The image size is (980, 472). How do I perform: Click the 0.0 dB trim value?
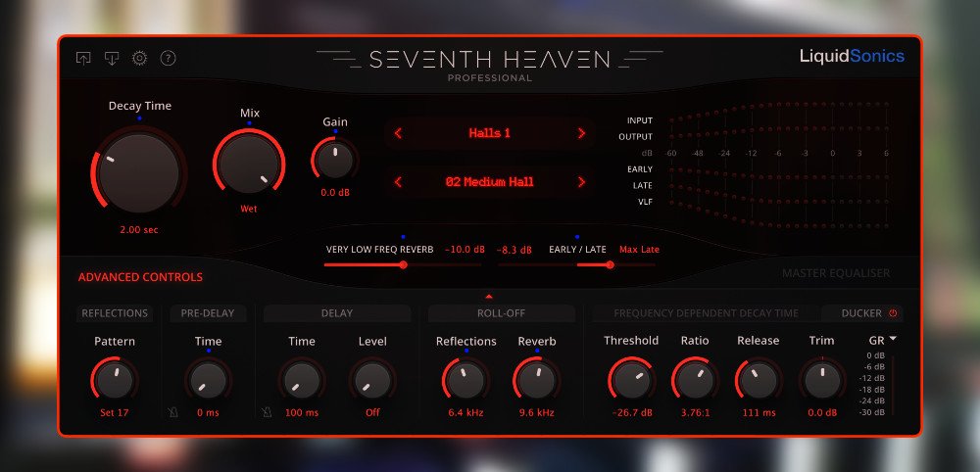tap(822, 412)
